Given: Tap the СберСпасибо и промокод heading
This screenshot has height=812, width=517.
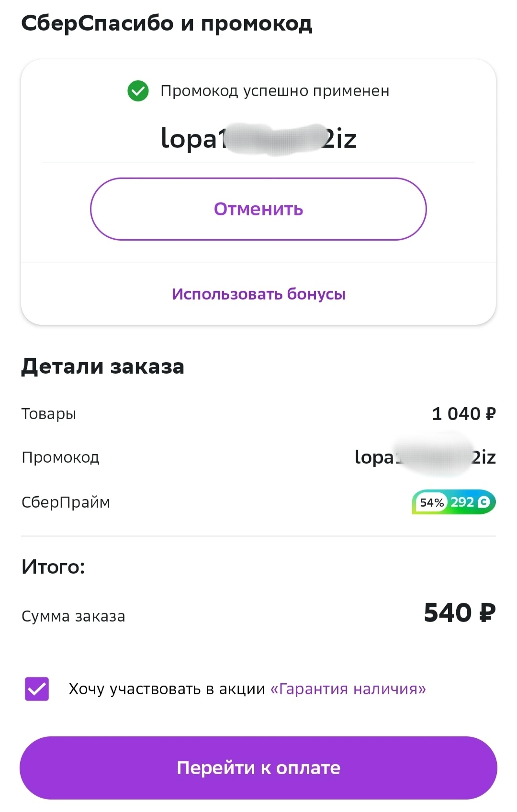Looking at the screenshot, I should (167, 24).
